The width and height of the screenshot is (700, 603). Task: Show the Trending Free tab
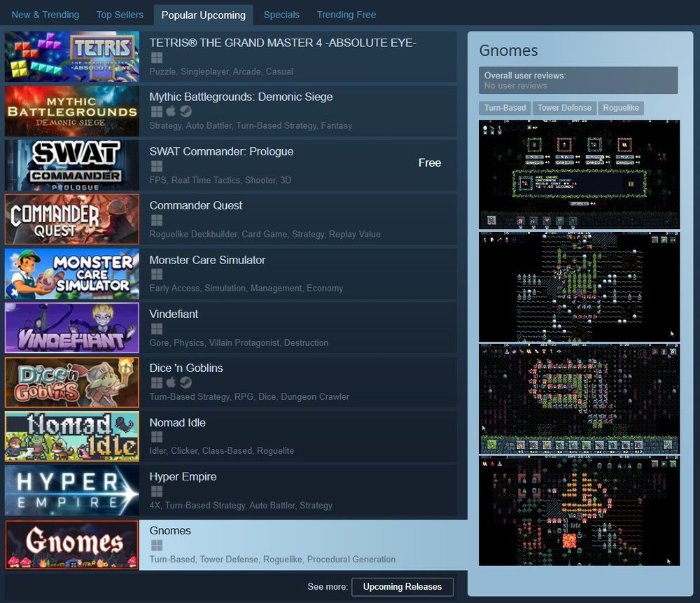(346, 15)
